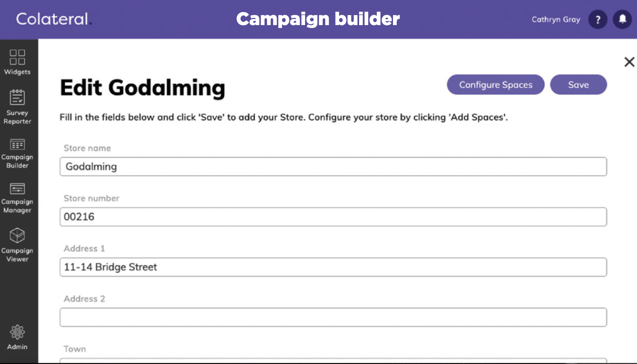Click the Town input field
Viewport: 637px width, 364px height.
click(x=333, y=361)
